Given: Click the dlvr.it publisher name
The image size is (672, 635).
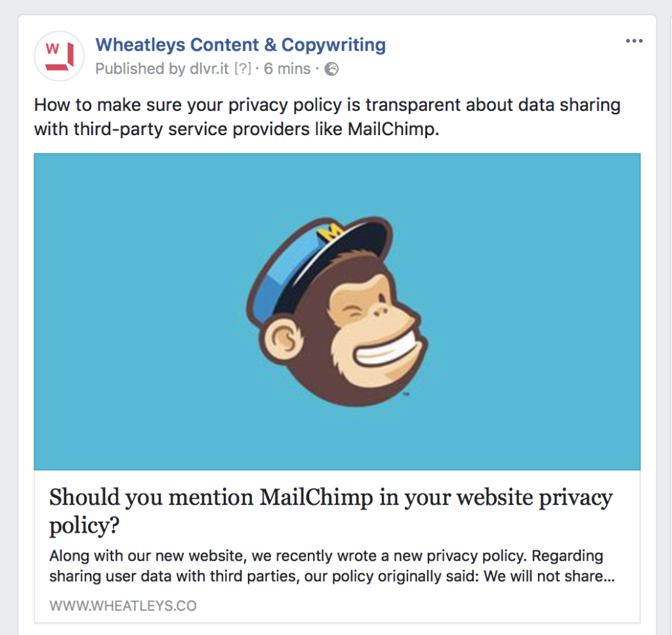Looking at the screenshot, I should point(209,69).
